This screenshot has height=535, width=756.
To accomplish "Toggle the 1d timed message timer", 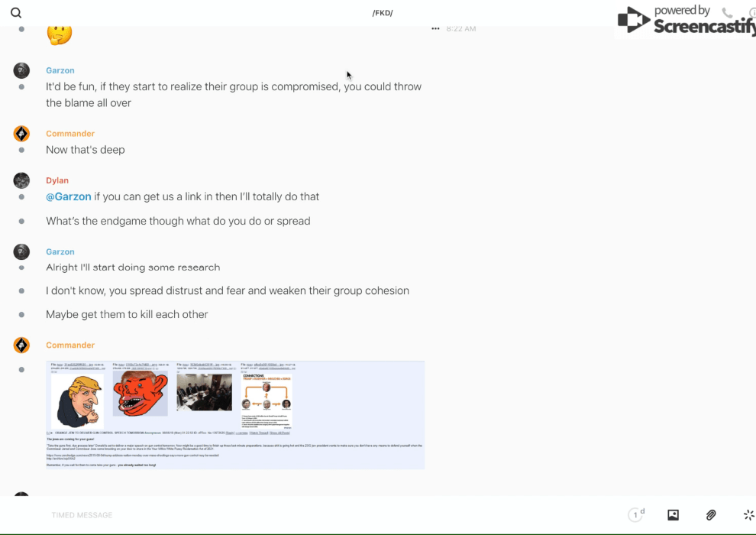I will [x=636, y=515].
